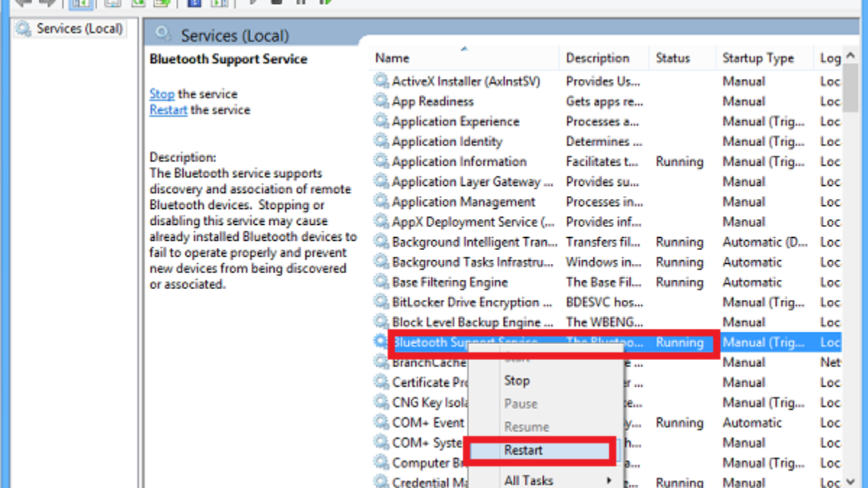Click the Application Information service gear icon
The width and height of the screenshot is (868, 488).
(x=381, y=161)
